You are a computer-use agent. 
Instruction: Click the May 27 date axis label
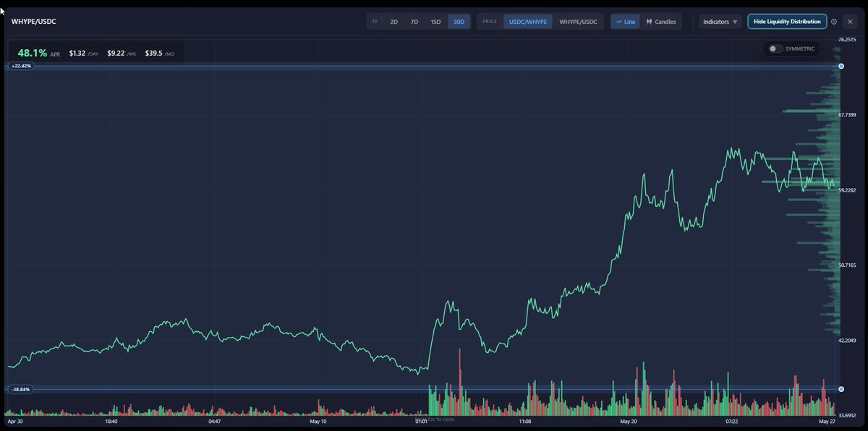(x=827, y=421)
